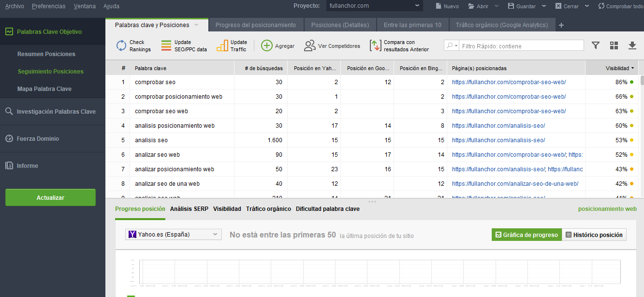The image size is (644, 297).
Task: Toggle Histórico posición view
Action: 594,235
